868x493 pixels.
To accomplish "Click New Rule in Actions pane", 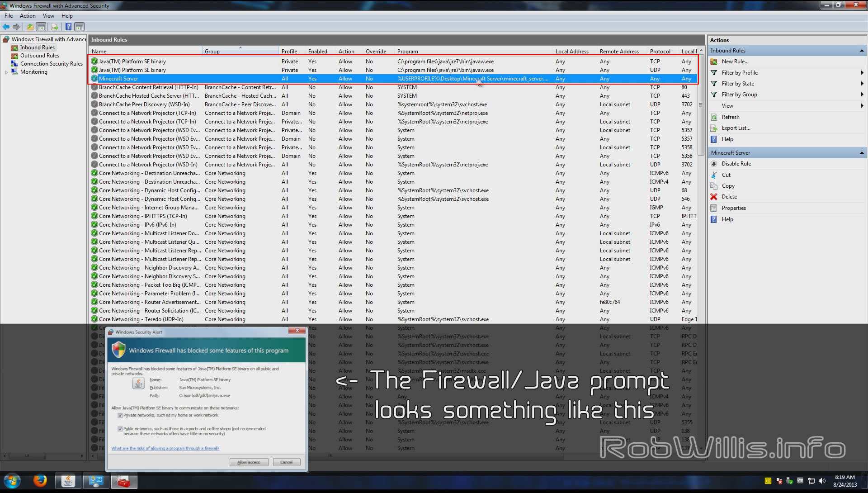I will 735,62.
